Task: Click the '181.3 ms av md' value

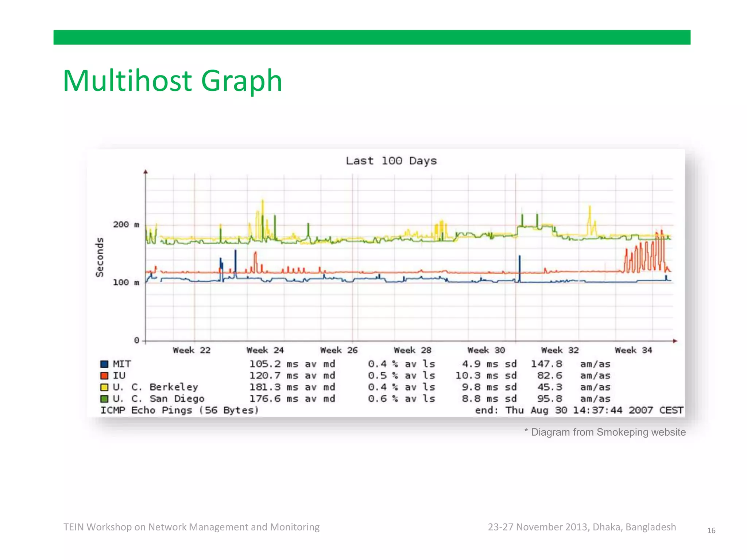Action: pos(292,387)
